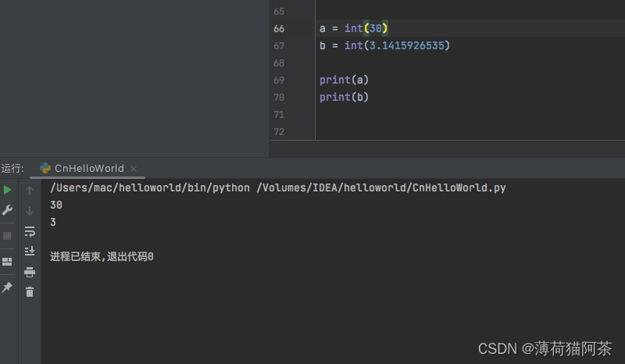Toggle scroll to end of console
The height and width of the screenshot is (364, 625).
point(30,251)
